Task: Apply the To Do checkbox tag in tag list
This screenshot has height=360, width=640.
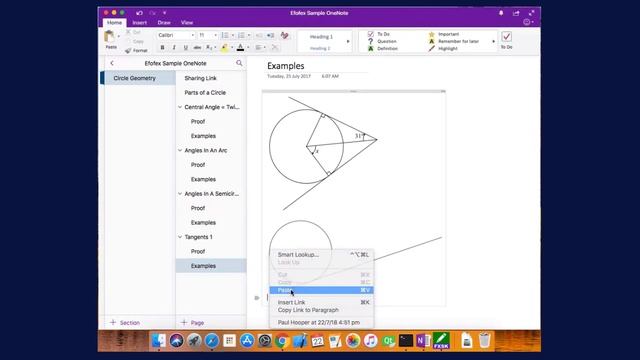Action: click(x=379, y=34)
